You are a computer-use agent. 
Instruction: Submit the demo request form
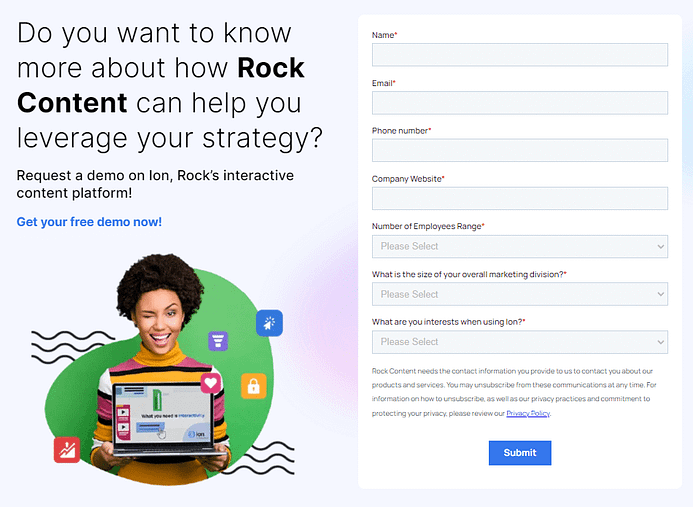click(x=520, y=453)
